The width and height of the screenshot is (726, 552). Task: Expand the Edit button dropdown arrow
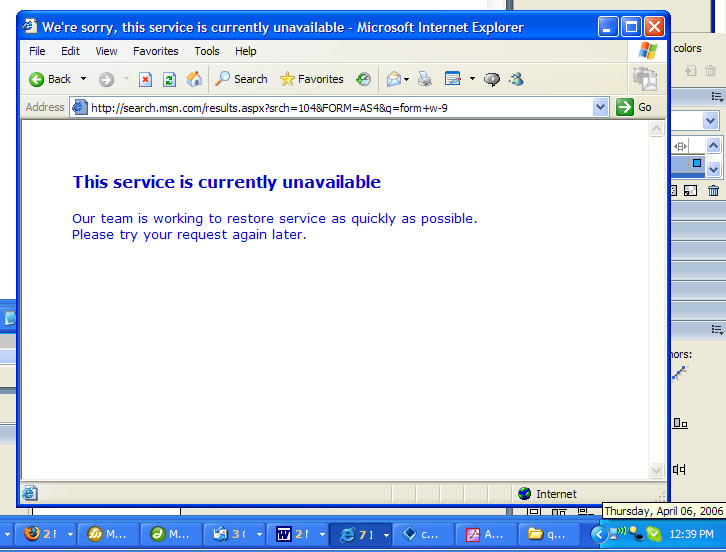click(x=472, y=79)
